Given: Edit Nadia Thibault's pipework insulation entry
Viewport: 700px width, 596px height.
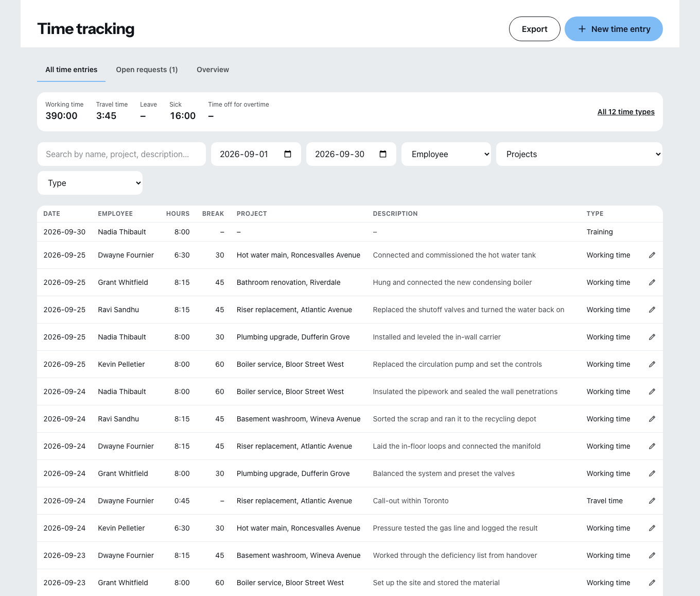Looking at the screenshot, I should click(x=652, y=391).
